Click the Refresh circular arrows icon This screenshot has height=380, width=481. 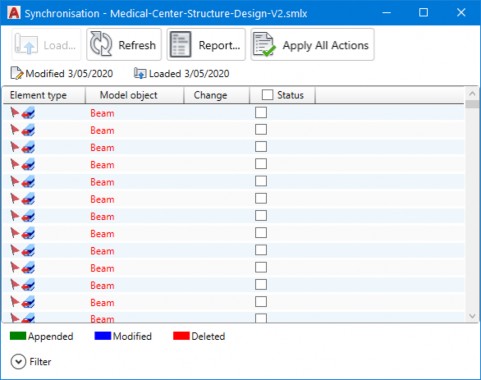tap(101, 44)
